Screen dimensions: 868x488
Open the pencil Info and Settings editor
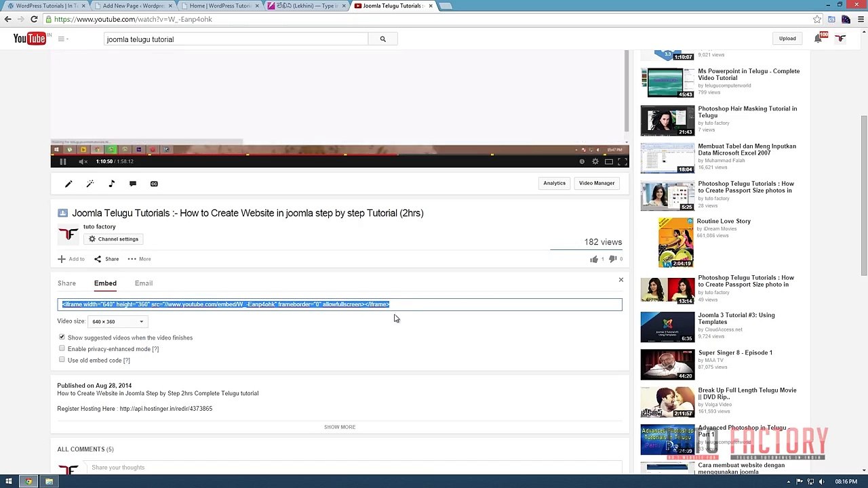click(68, 184)
